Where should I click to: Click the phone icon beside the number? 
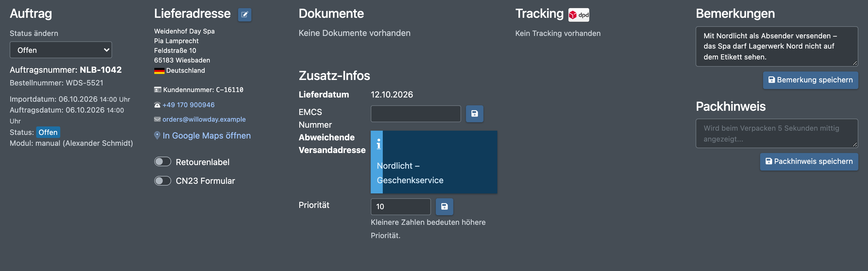pyautogui.click(x=157, y=105)
